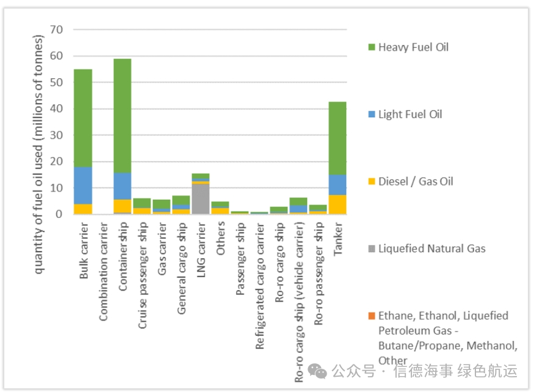Click the green segment of the Container ship bar
Viewport: 534px width, 392px height.
point(123,115)
